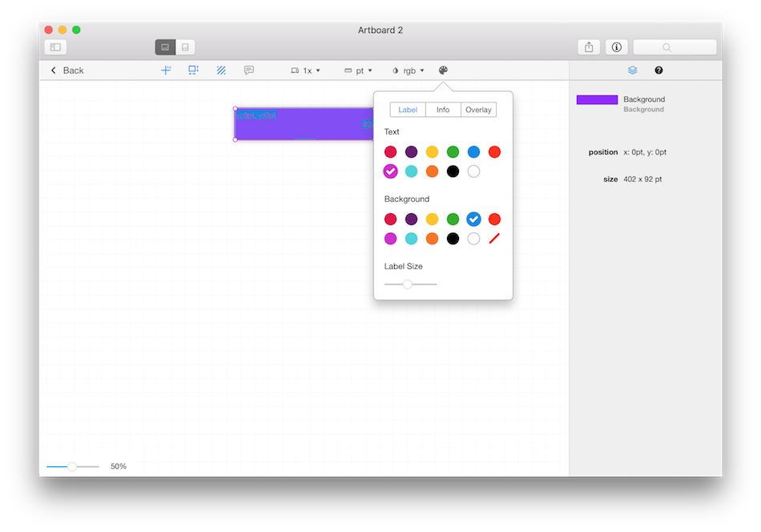
Task: Pick black background color swatch
Action: pyautogui.click(x=453, y=239)
